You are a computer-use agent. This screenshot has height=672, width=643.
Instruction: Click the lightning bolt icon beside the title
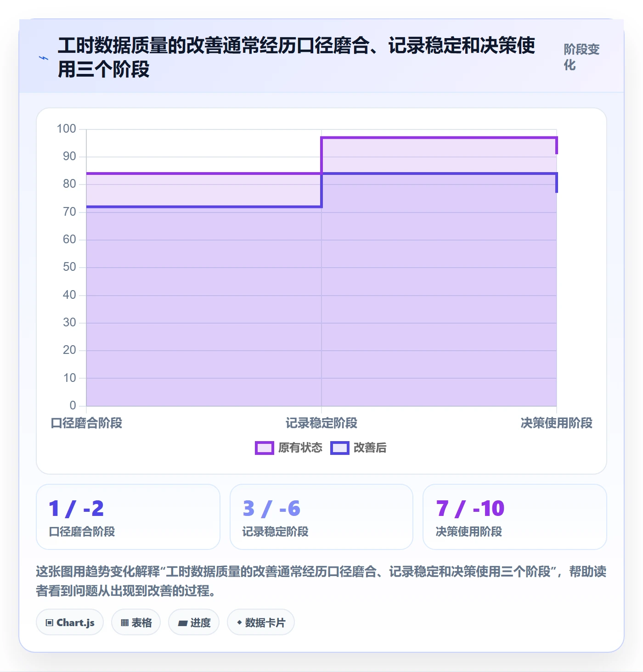[44, 58]
